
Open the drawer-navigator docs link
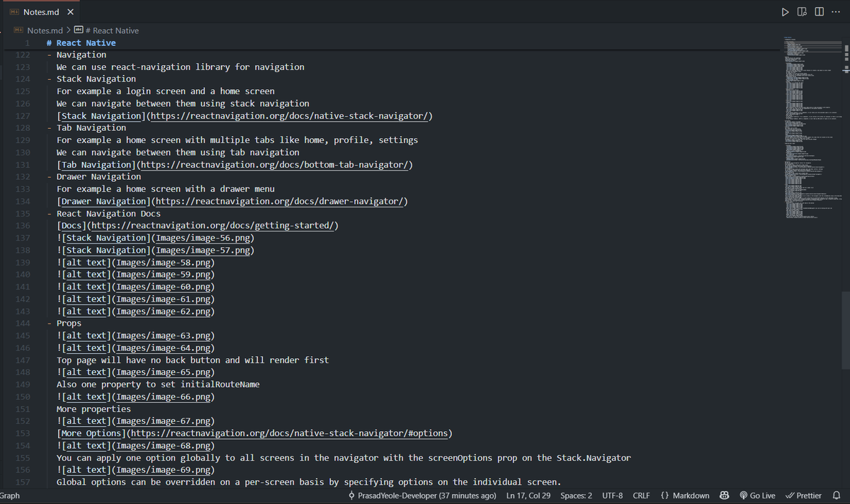pyautogui.click(x=278, y=202)
